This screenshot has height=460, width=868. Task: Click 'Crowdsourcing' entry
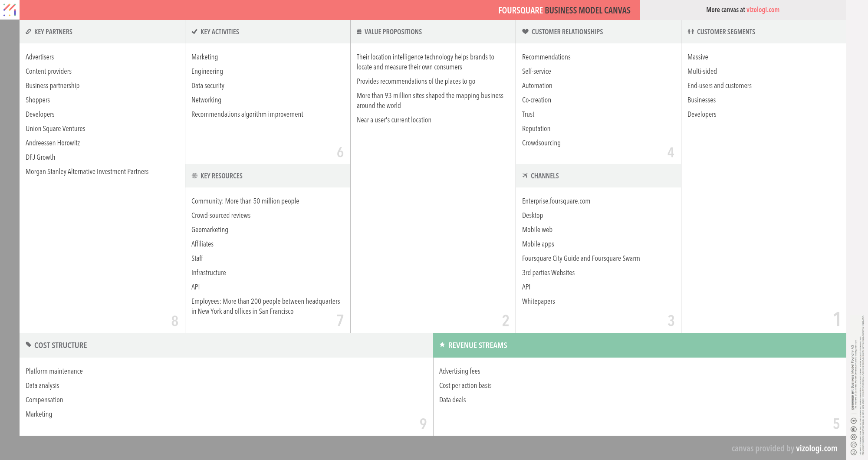point(541,143)
